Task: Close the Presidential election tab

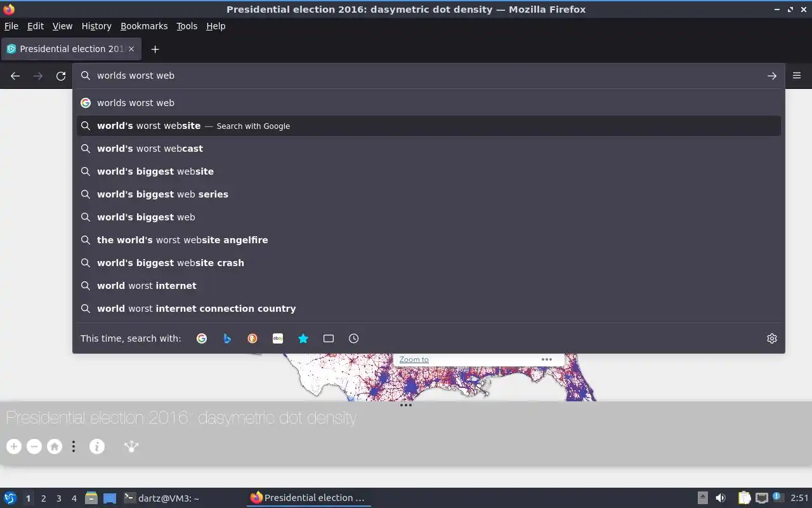Action: 131,49
